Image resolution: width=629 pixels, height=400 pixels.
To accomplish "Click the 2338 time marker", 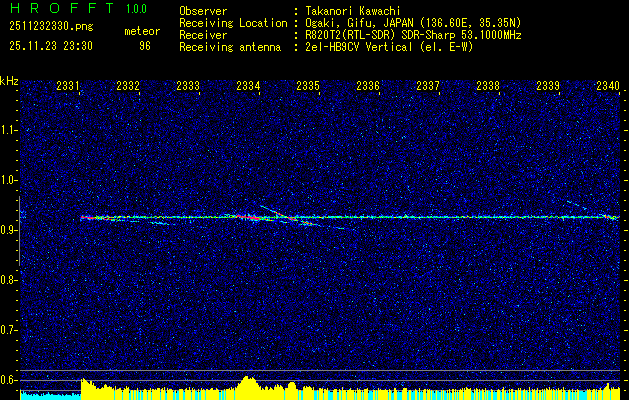I will tap(488, 85).
